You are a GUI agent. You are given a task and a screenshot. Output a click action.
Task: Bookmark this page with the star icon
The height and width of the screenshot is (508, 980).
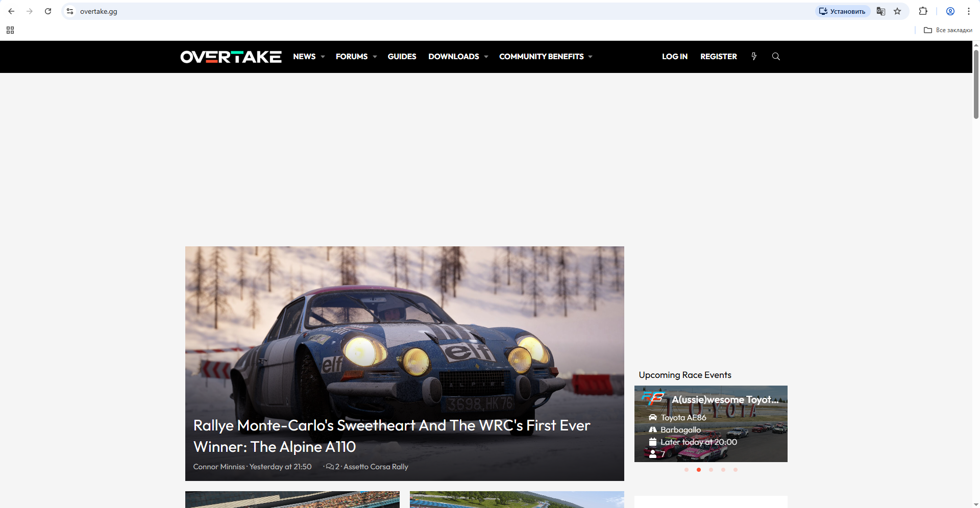click(x=897, y=11)
